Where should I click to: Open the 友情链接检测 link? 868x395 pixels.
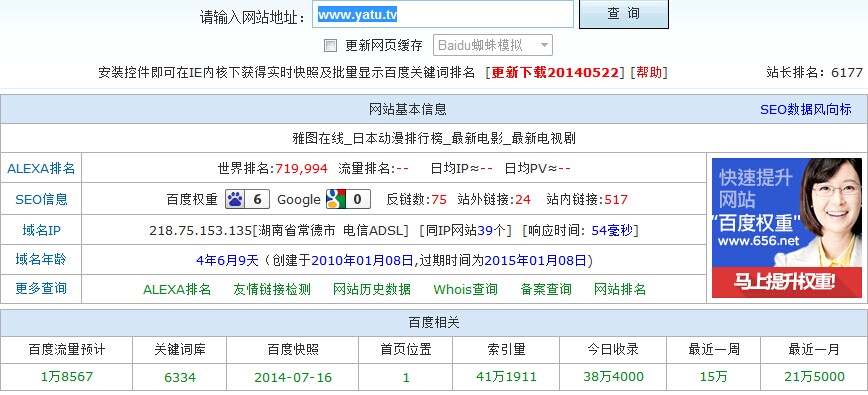coord(272,289)
